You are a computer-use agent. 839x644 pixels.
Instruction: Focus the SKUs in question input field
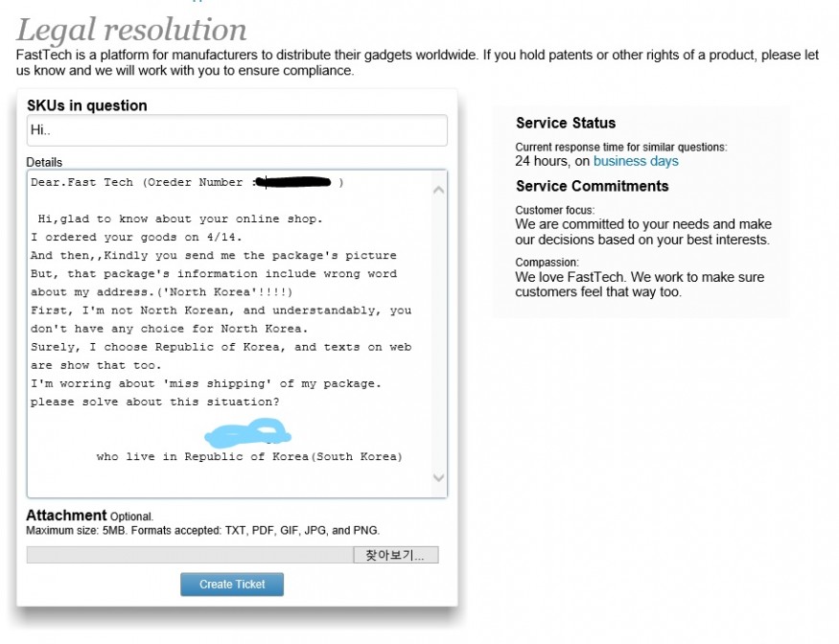click(x=236, y=130)
